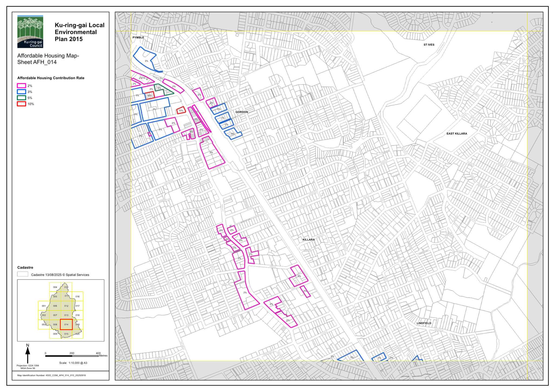Click the north arrow symbol
Screen dimensions: 555x392
point(28,353)
